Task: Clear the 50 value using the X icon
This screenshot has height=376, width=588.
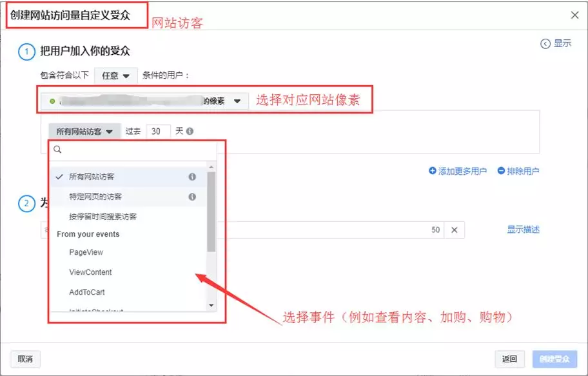Action: click(453, 229)
